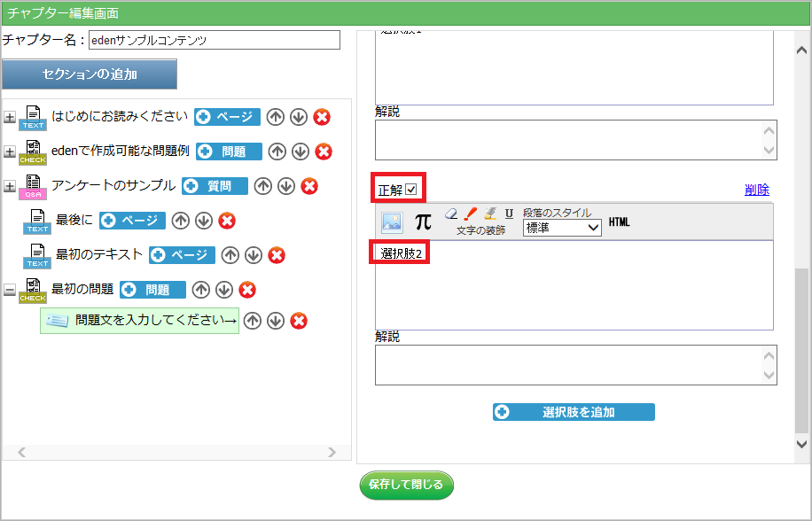The image size is (812, 521).
Task: Move up アンケートのサンプル section
Action: coord(263,186)
